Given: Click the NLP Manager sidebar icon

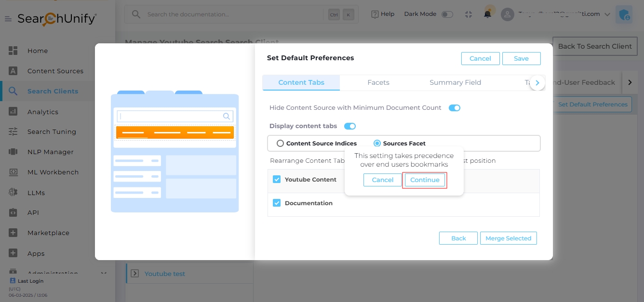Looking at the screenshot, I should tap(13, 152).
